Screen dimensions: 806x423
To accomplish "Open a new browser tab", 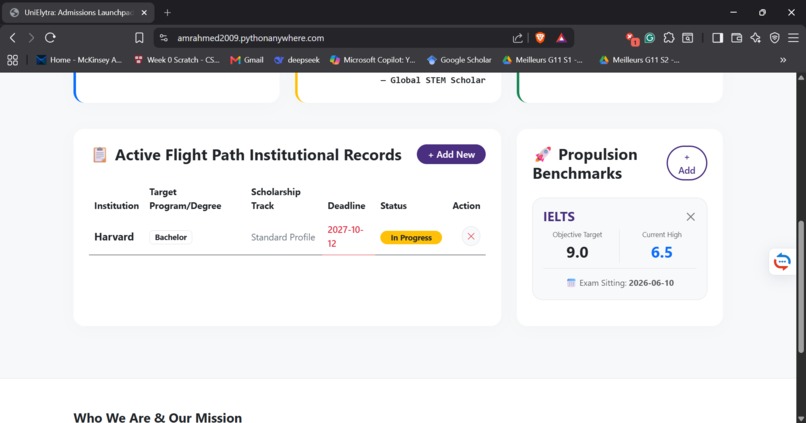I will pyautogui.click(x=167, y=12).
